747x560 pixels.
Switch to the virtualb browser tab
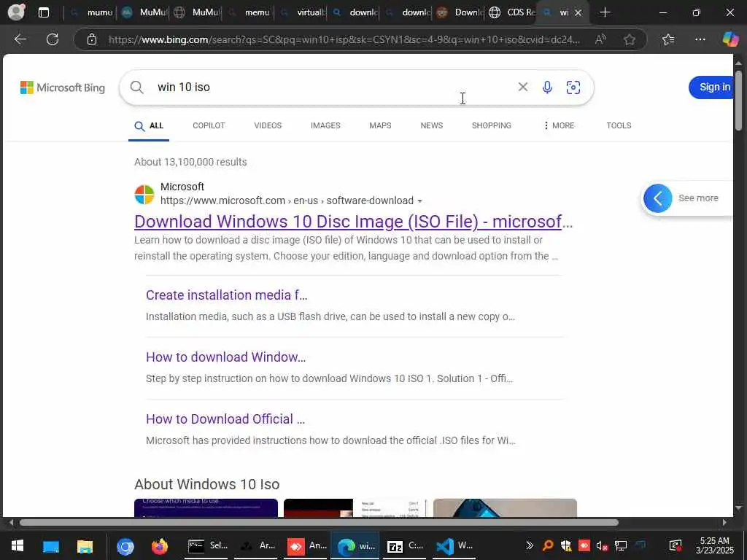pos(301,12)
